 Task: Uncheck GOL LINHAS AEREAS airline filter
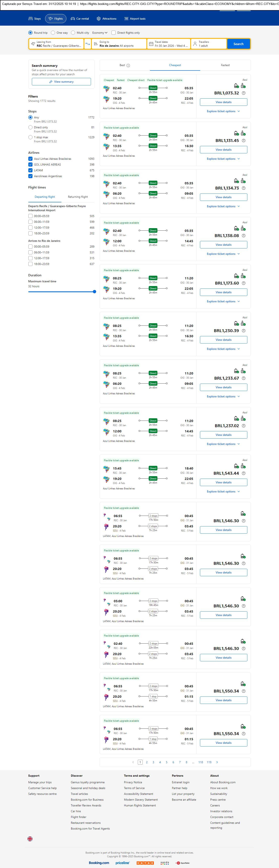(x=30, y=165)
